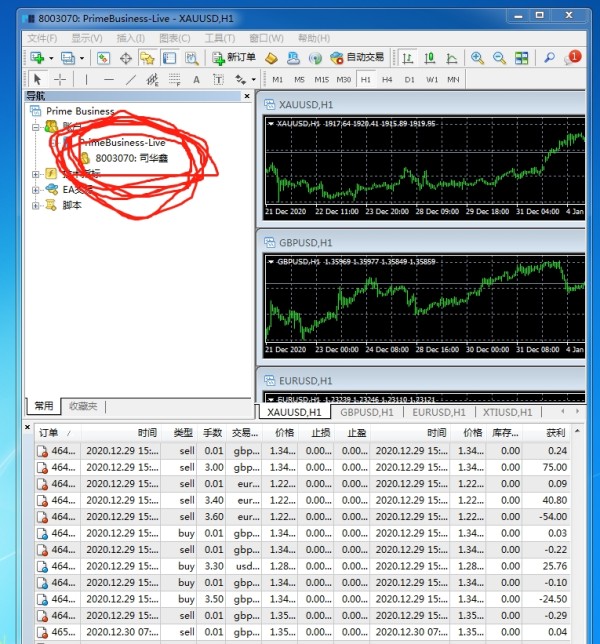Image resolution: width=600 pixels, height=644 pixels.
Task: Tile chart windows with the grid icon
Action: [522, 58]
